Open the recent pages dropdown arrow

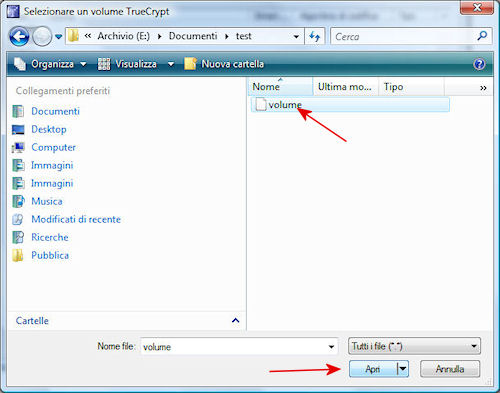pos(59,37)
